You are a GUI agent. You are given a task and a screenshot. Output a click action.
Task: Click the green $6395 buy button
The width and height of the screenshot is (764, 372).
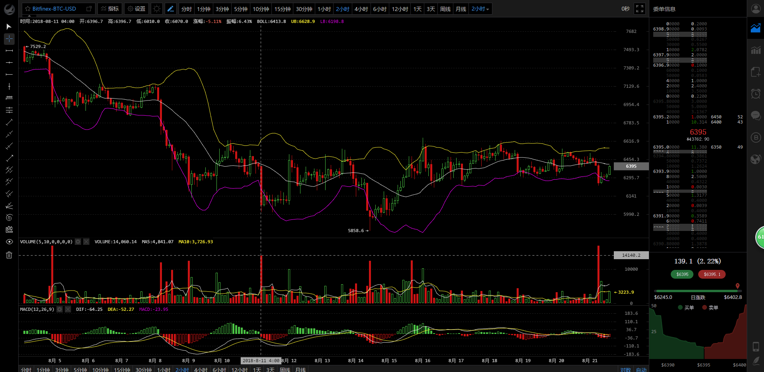(x=682, y=274)
